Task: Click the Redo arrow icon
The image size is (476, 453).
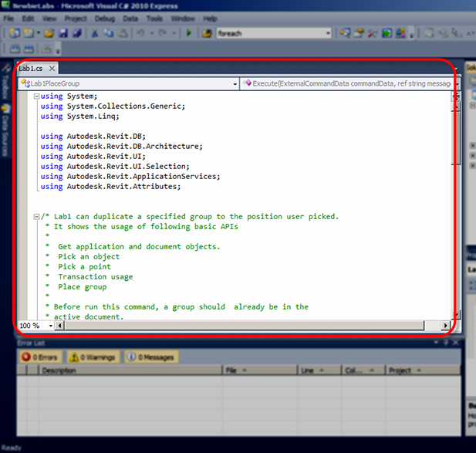Action: pyautogui.click(x=163, y=32)
